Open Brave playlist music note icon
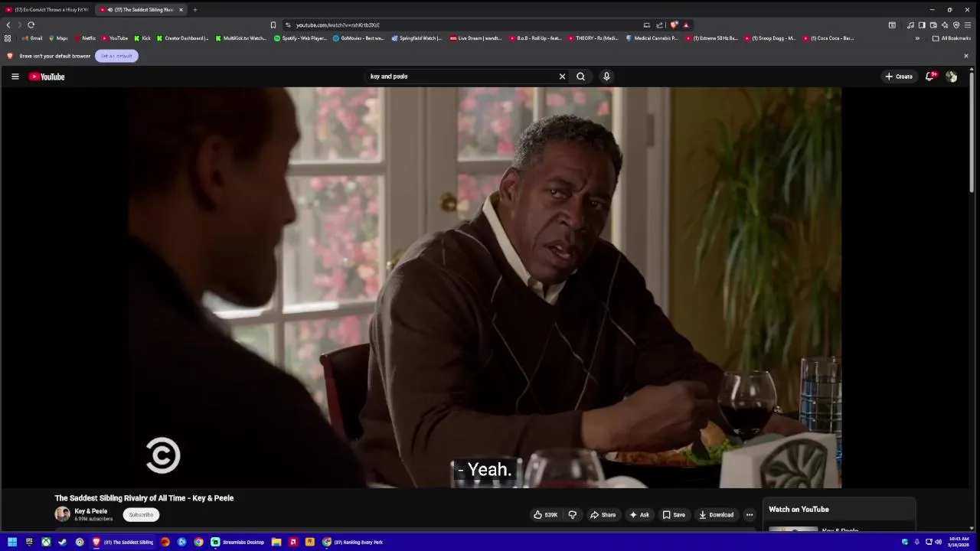980x551 pixels. (x=910, y=25)
